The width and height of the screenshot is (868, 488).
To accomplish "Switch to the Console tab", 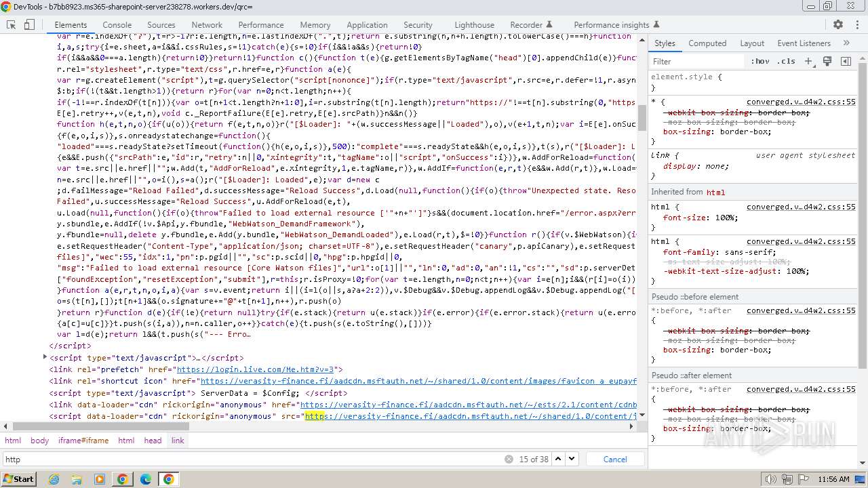I will click(117, 24).
